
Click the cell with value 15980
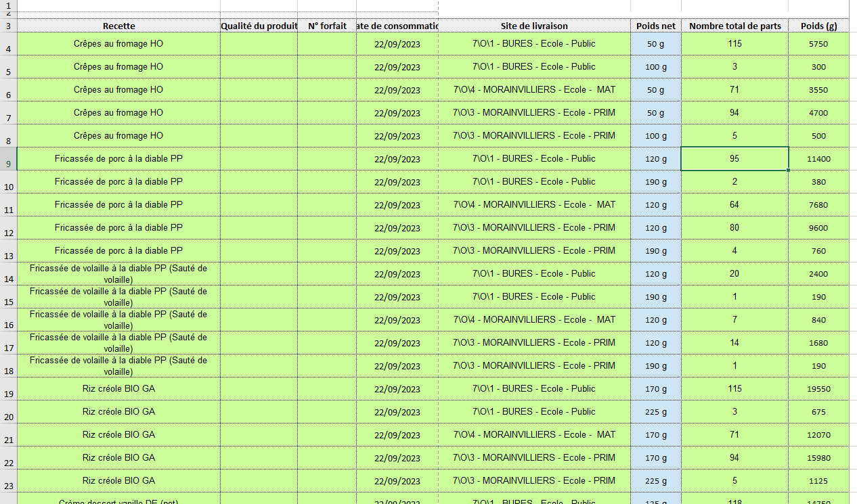818,458
